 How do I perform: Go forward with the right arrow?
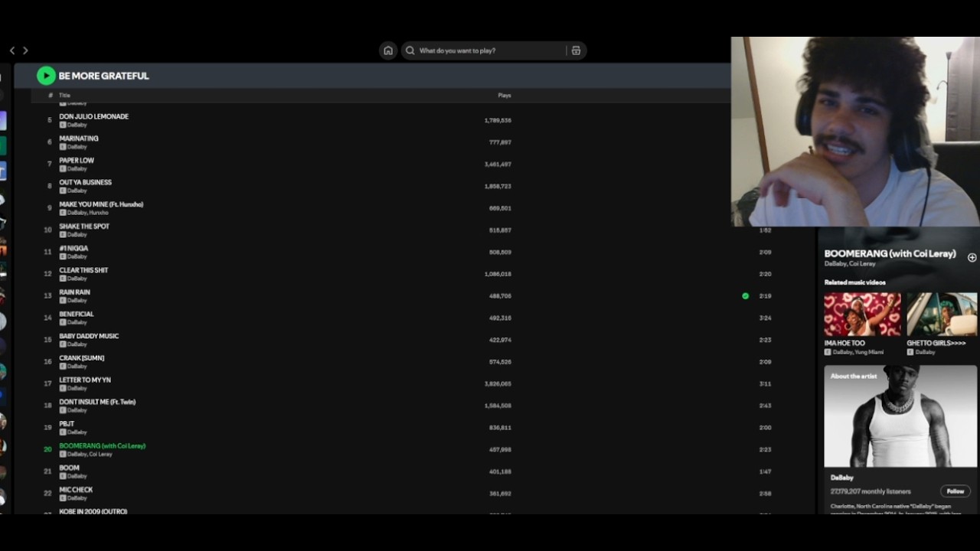(25, 51)
